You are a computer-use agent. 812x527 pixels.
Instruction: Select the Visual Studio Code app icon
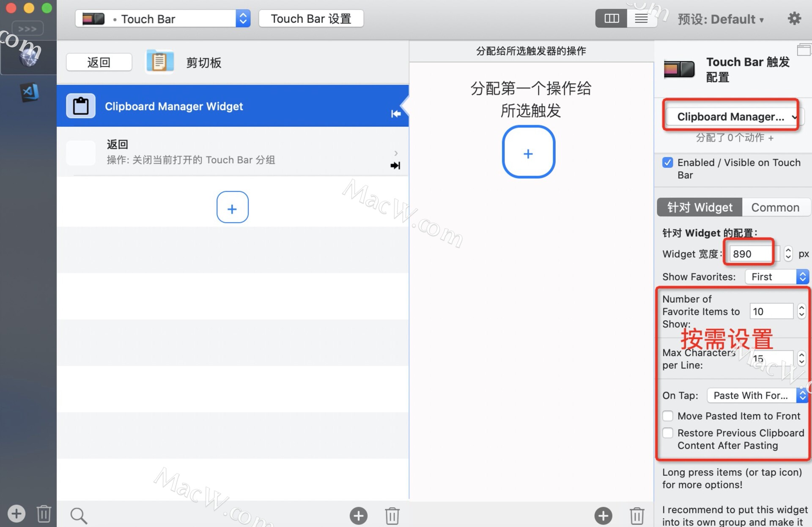click(x=30, y=92)
